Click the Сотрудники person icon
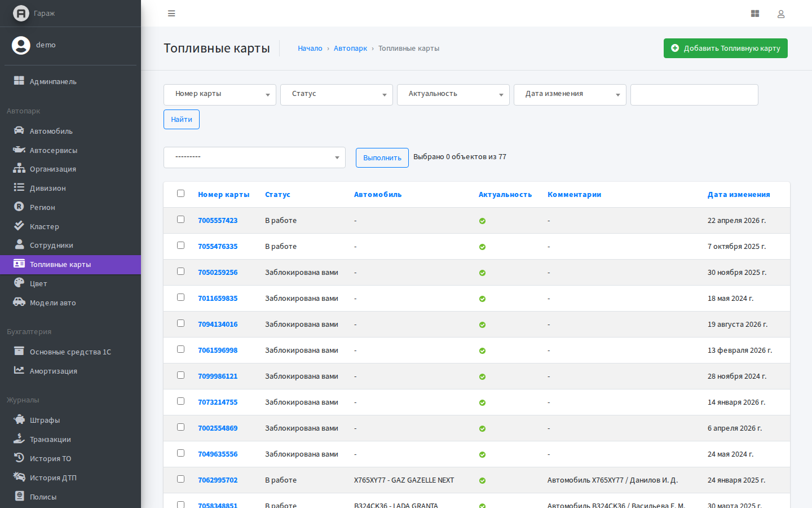Image resolution: width=812 pixels, height=508 pixels. pyautogui.click(x=19, y=244)
